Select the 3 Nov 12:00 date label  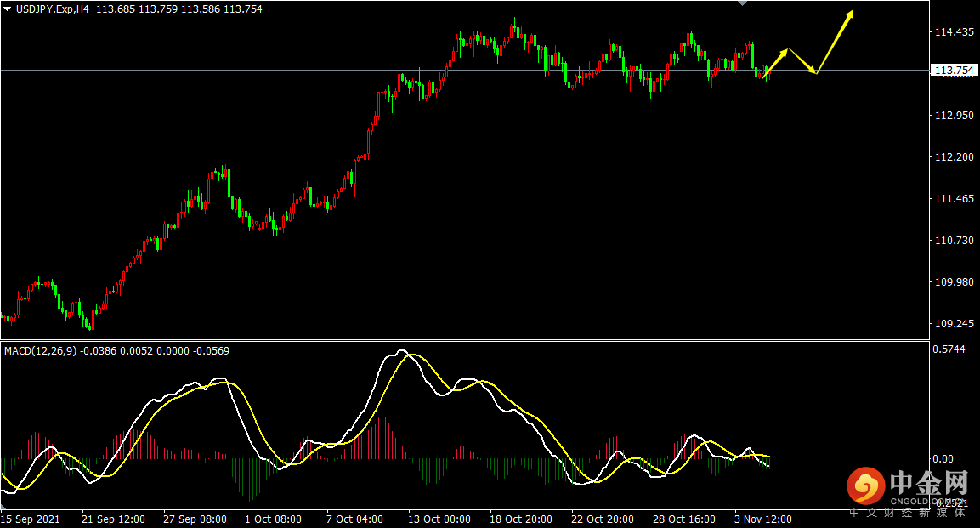(763, 519)
